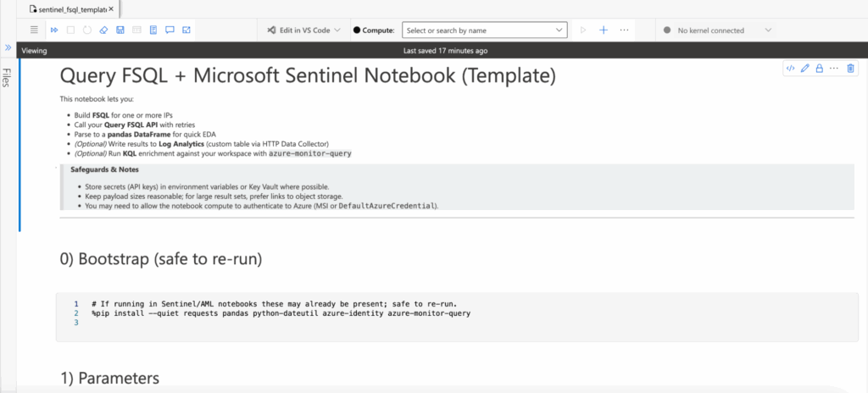Run all cells with double-arrow icon
The height and width of the screenshot is (393, 868).
[x=54, y=30]
